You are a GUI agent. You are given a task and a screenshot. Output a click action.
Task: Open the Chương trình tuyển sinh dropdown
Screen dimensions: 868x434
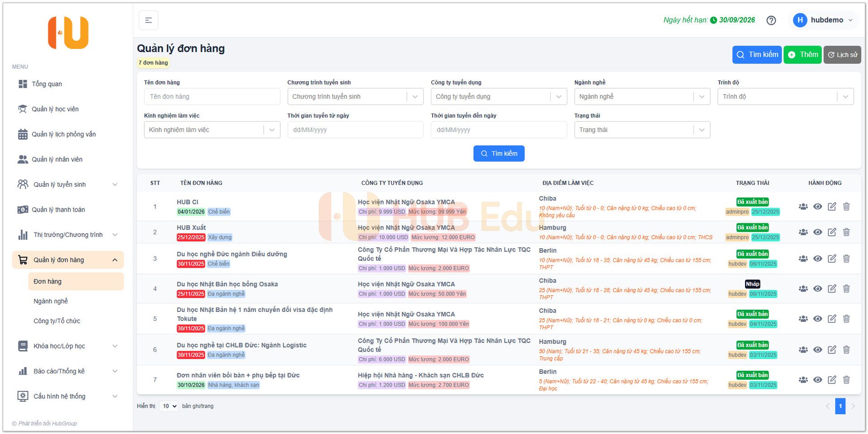(x=355, y=97)
